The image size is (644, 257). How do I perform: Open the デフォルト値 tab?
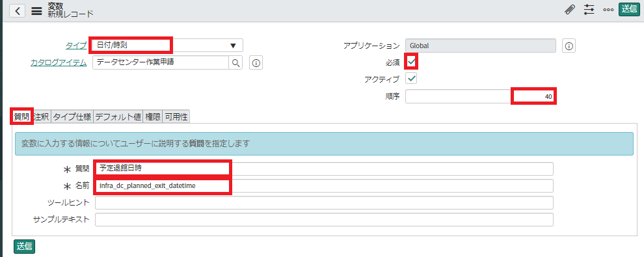(x=118, y=116)
